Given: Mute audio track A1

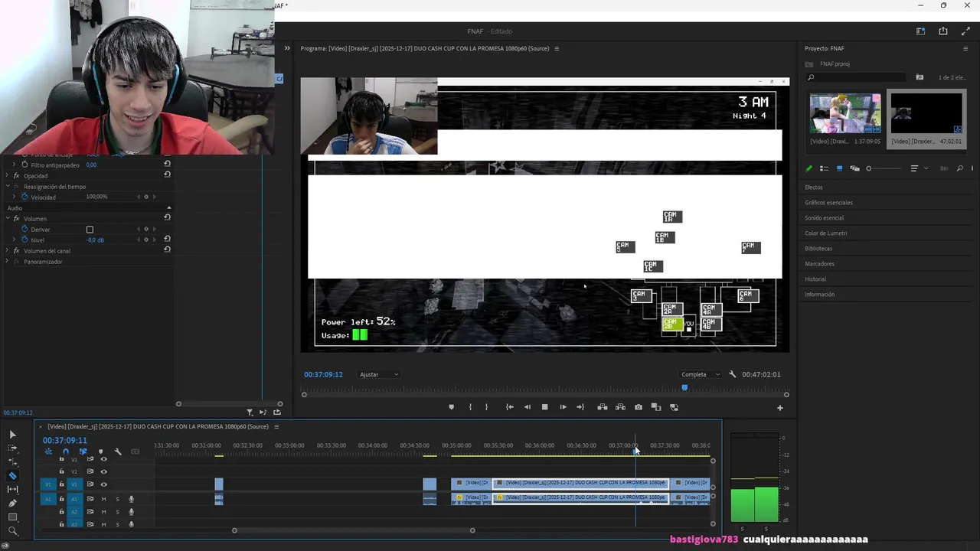Looking at the screenshot, I should (103, 499).
